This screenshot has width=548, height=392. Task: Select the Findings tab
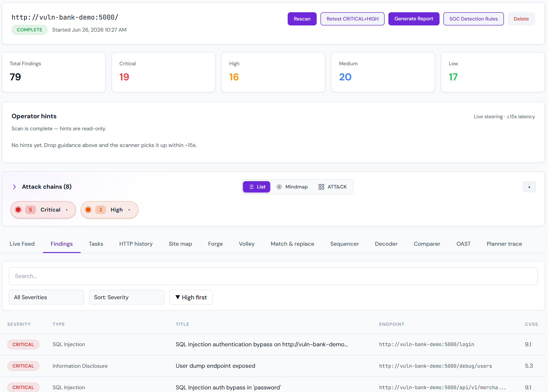(62, 244)
